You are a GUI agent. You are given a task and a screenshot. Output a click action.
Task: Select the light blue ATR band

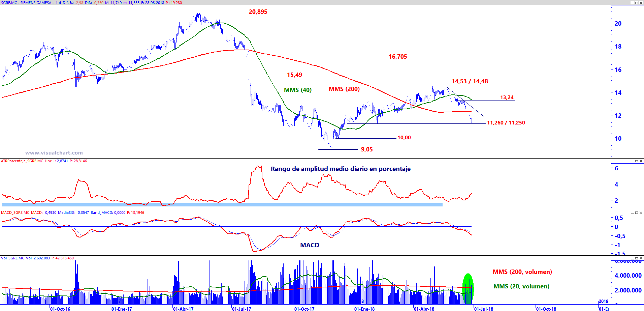click(x=222, y=205)
